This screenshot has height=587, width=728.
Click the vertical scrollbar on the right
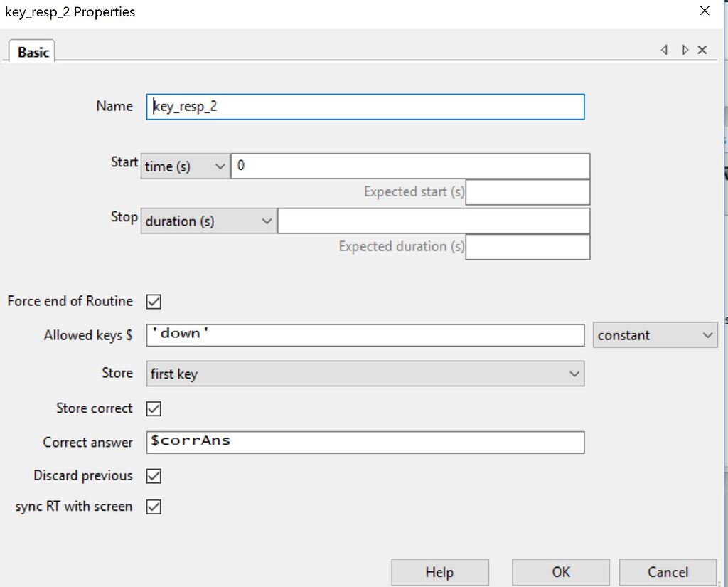coord(724,285)
